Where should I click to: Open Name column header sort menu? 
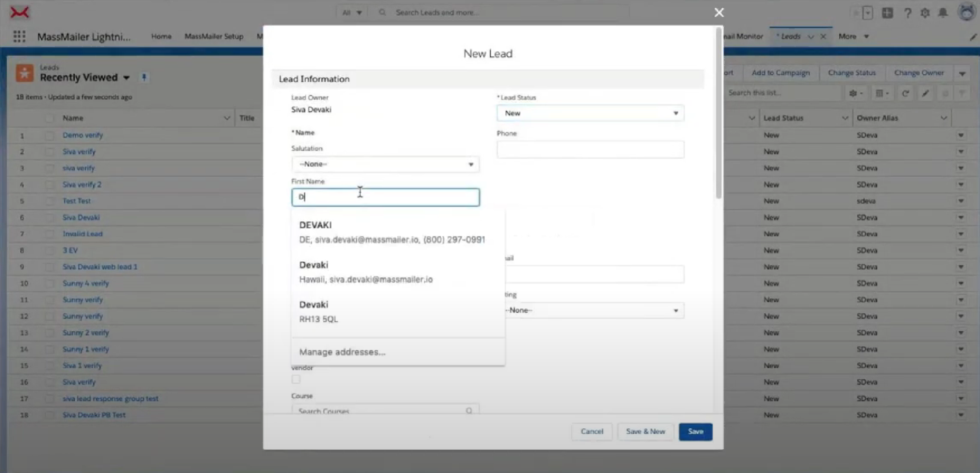[x=227, y=118]
